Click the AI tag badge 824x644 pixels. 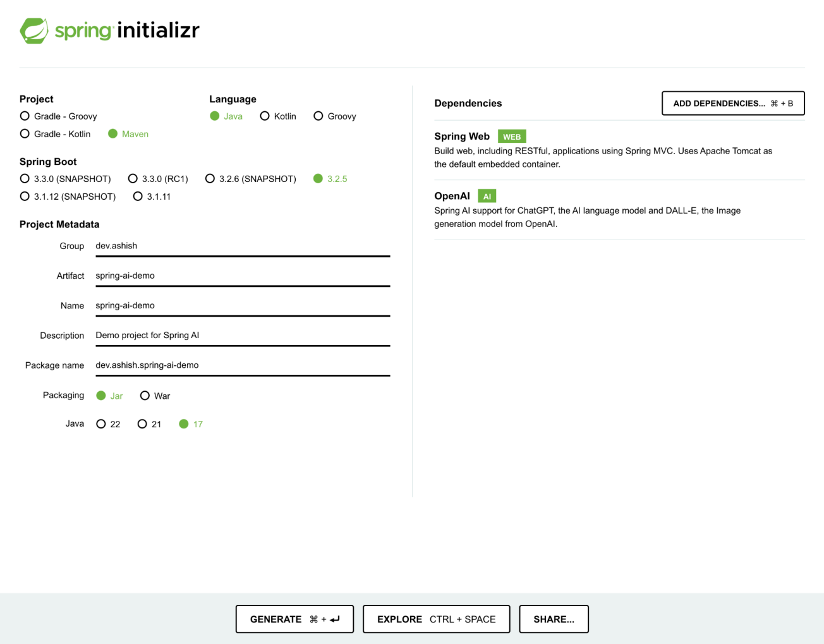point(487,196)
